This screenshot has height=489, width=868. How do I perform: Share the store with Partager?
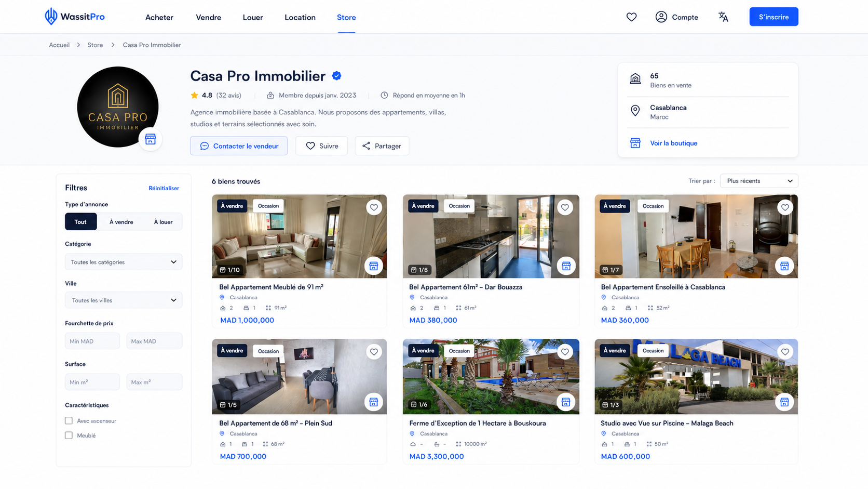382,146
